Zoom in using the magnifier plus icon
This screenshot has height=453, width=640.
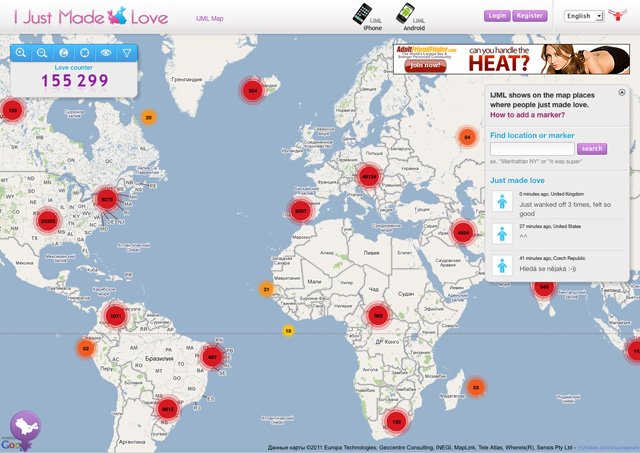[x=21, y=53]
